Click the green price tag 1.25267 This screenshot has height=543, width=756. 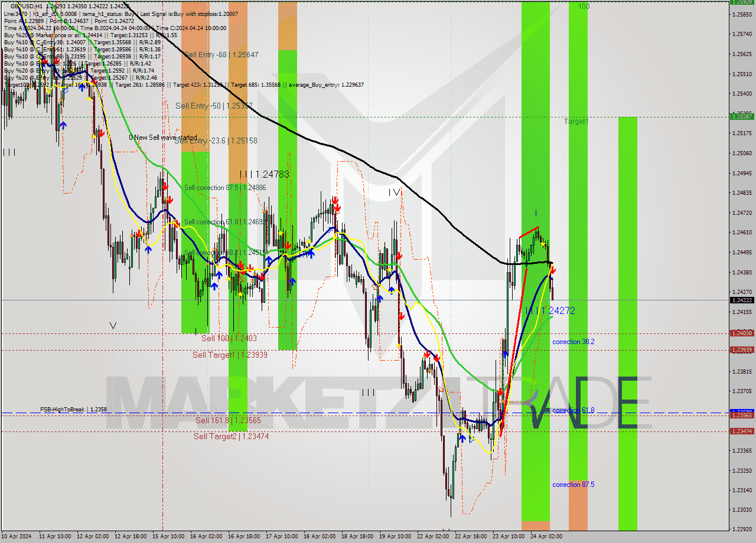point(742,117)
